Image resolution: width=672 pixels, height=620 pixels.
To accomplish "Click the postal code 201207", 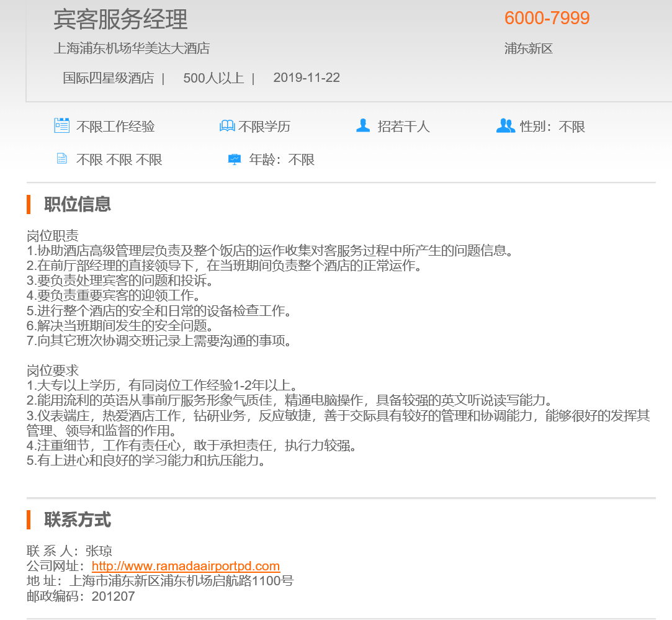I will tap(113, 596).
